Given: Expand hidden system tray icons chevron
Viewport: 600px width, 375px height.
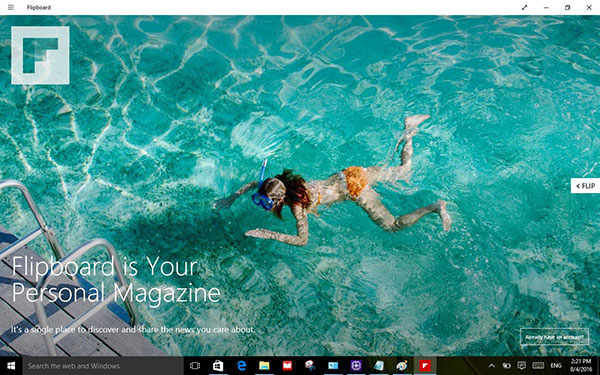Looking at the screenshot, I should [492, 366].
